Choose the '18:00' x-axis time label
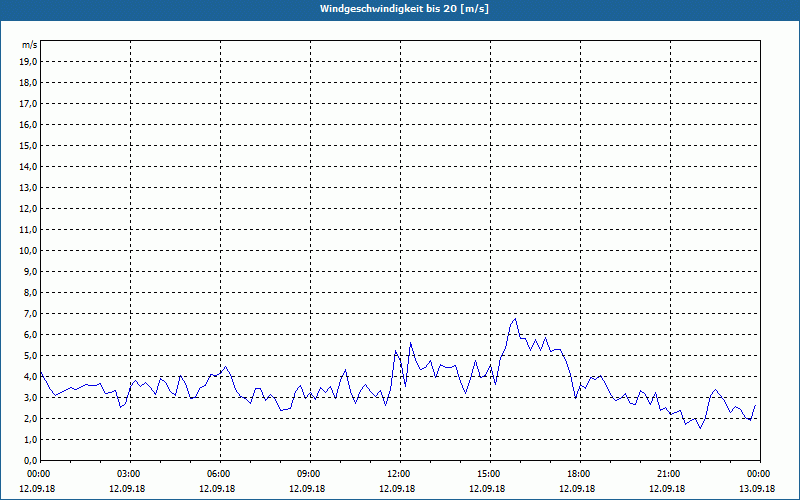This screenshot has height=500, width=800. pyautogui.click(x=578, y=474)
